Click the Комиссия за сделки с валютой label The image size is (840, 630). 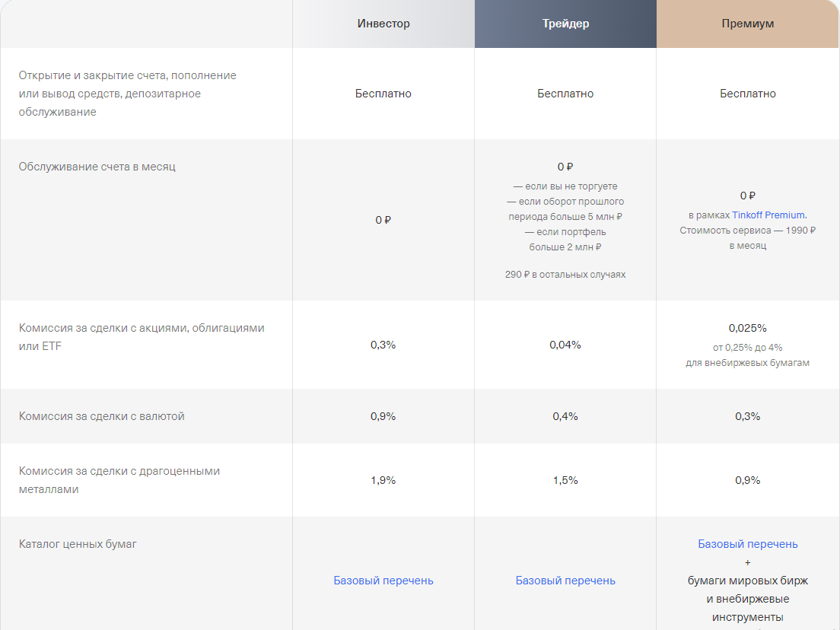(x=102, y=416)
